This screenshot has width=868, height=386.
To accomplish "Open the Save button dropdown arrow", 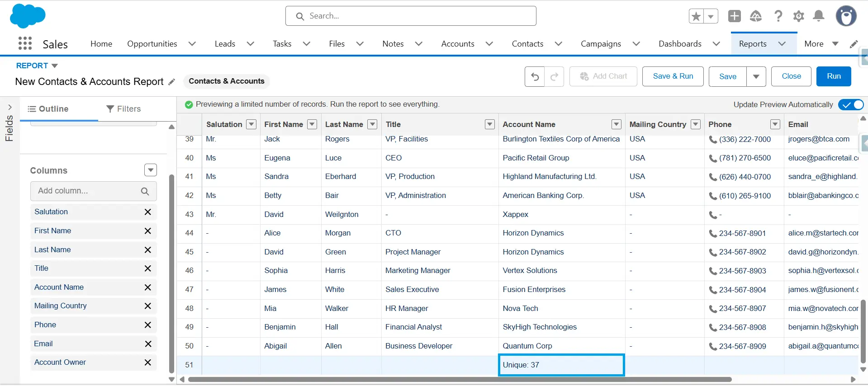I will [x=756, y=76].
